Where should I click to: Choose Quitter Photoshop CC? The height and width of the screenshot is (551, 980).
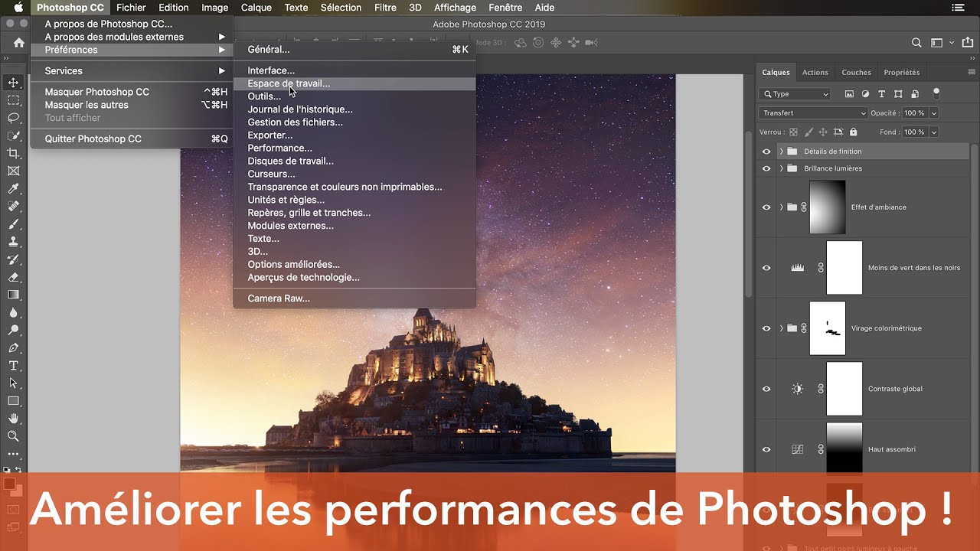132,139
